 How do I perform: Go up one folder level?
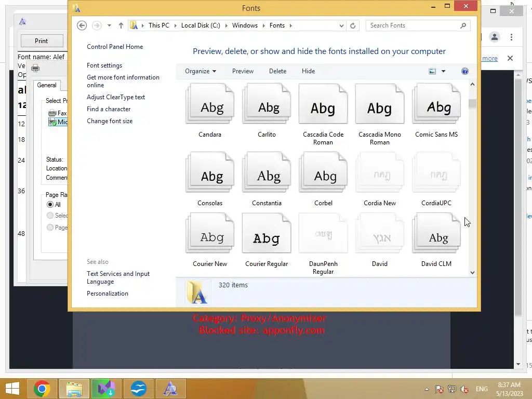tap(121, 25)
